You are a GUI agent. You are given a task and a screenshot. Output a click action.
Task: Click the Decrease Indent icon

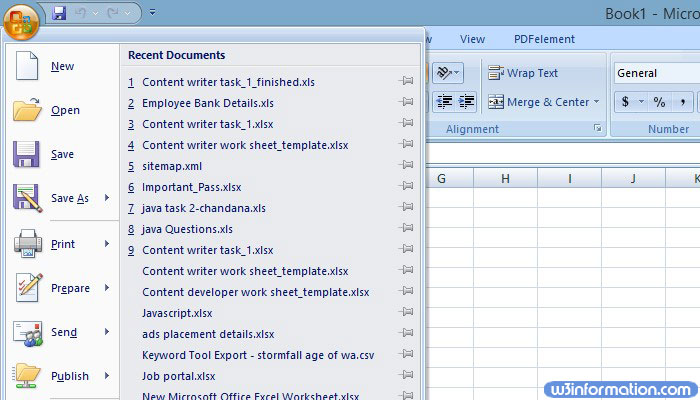point(444,102)
